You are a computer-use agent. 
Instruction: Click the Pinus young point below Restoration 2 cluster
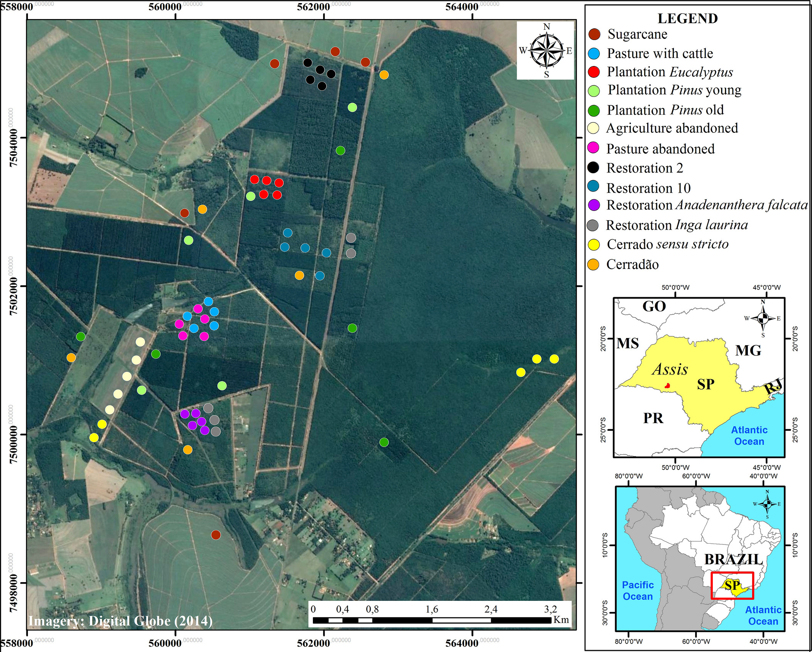click(x=353, y=108)
